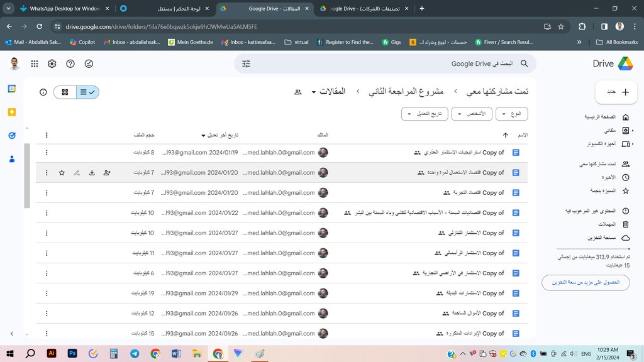This screenshot has width=644, height=362.
Task: Open Google account avatar in Drive
Action: coord(14,63)
